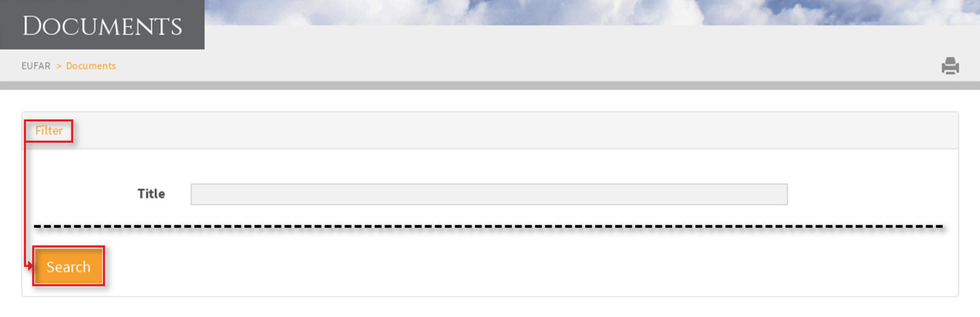The height and width of the screenshot is (317, 980).
Task: Click the orange Documents text in the breadcrumb
Action: 91,66
